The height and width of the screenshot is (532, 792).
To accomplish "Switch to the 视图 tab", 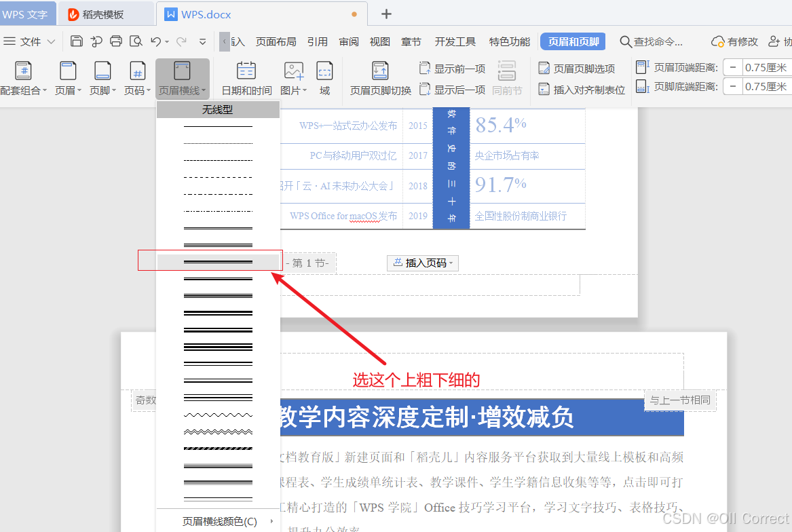I will [x=380, y=41].
